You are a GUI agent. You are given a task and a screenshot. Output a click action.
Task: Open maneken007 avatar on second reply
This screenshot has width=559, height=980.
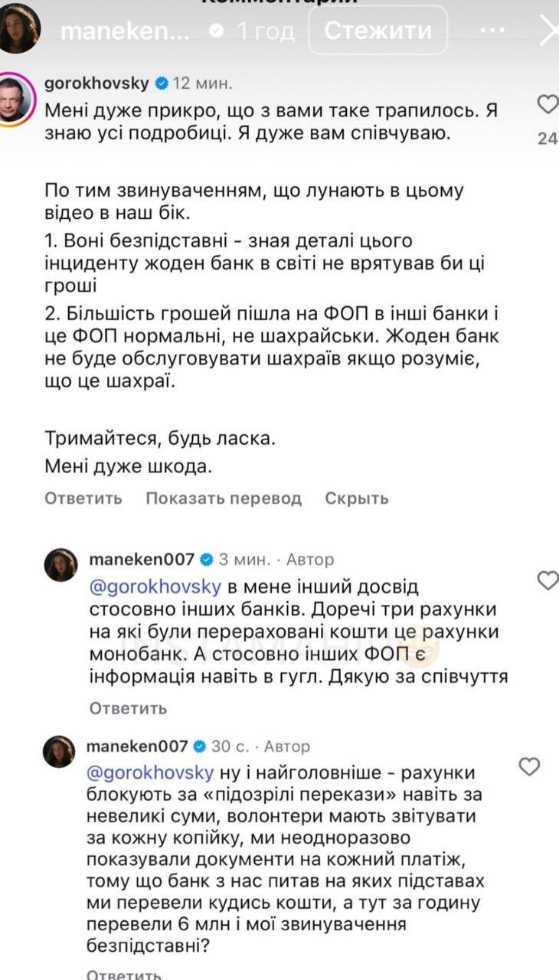pyautogui.click(x=60, y=751)
